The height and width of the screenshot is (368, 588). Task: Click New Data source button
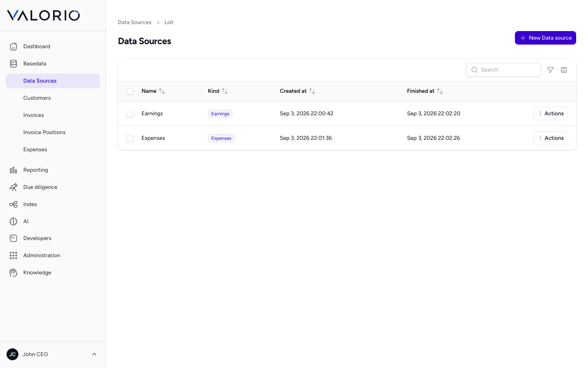pos(546,38)
